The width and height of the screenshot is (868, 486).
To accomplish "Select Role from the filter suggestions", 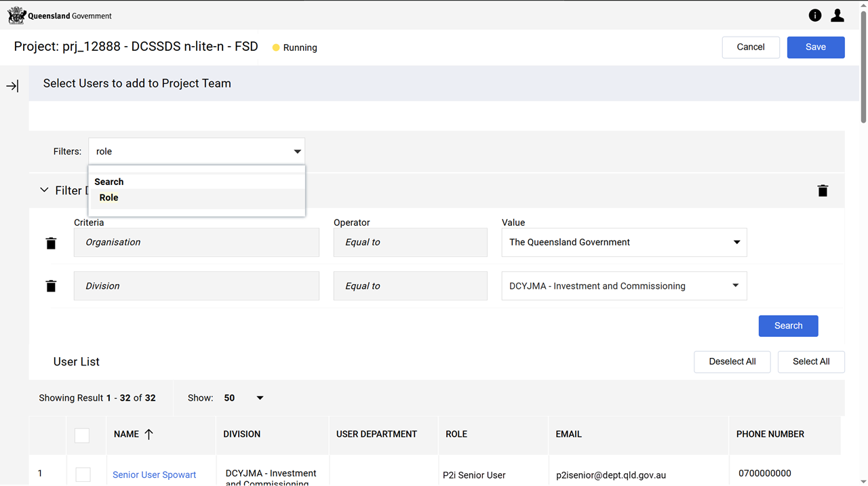I will [x=109, y=198].
